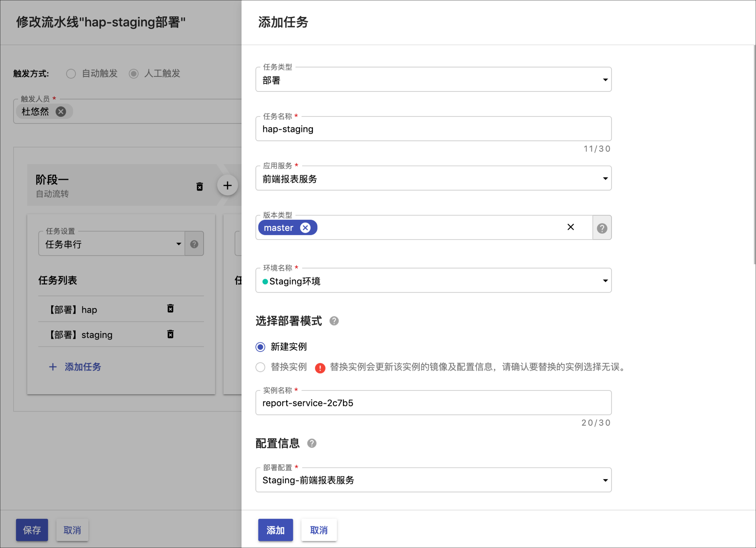
Task: Click plus icon next to 添加任务
Action: pos(53,367)
